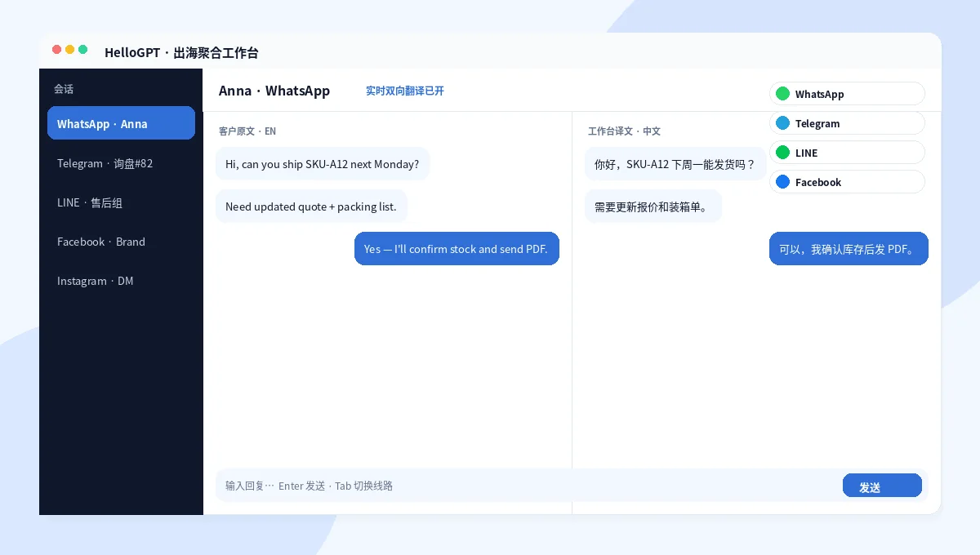Viewport: 980px width, 555px height.
Task: Click the 发送 send button
Action: (x=882, y=486)
